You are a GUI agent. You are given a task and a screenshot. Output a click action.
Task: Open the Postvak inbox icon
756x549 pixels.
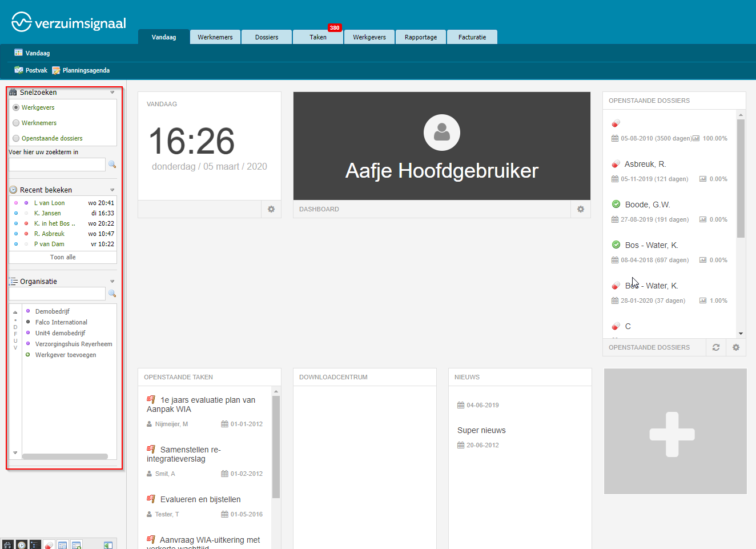tap(19, 70)
